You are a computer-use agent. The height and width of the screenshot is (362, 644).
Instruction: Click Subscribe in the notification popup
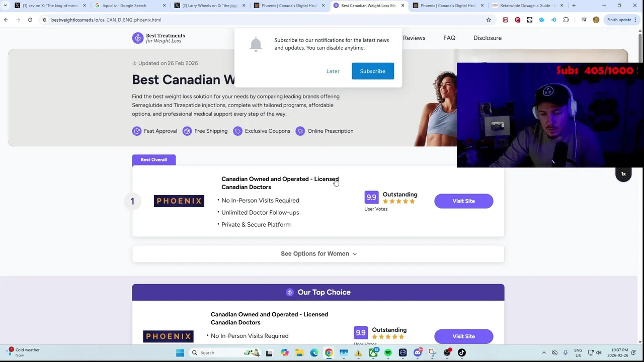373,71
